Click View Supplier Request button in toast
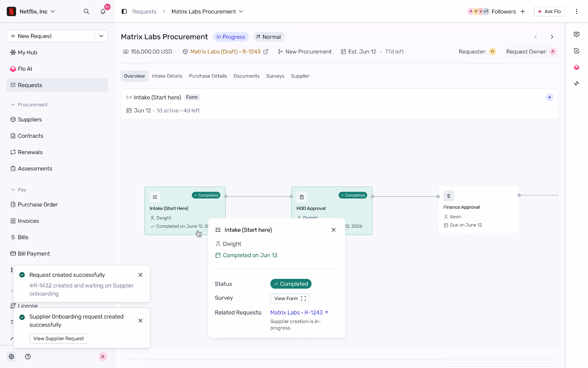588x368 pixels. [59, 338]
